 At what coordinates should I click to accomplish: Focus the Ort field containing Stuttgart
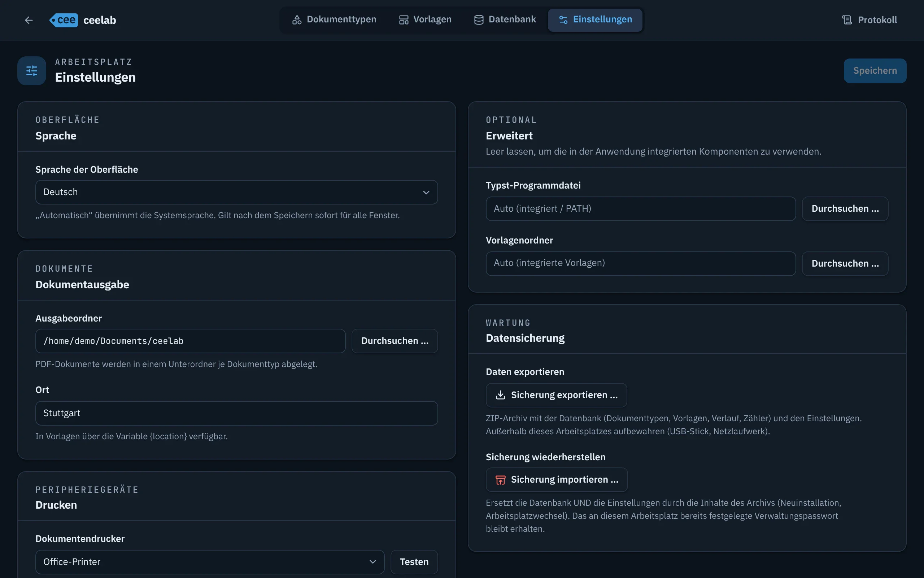[237, 413]
